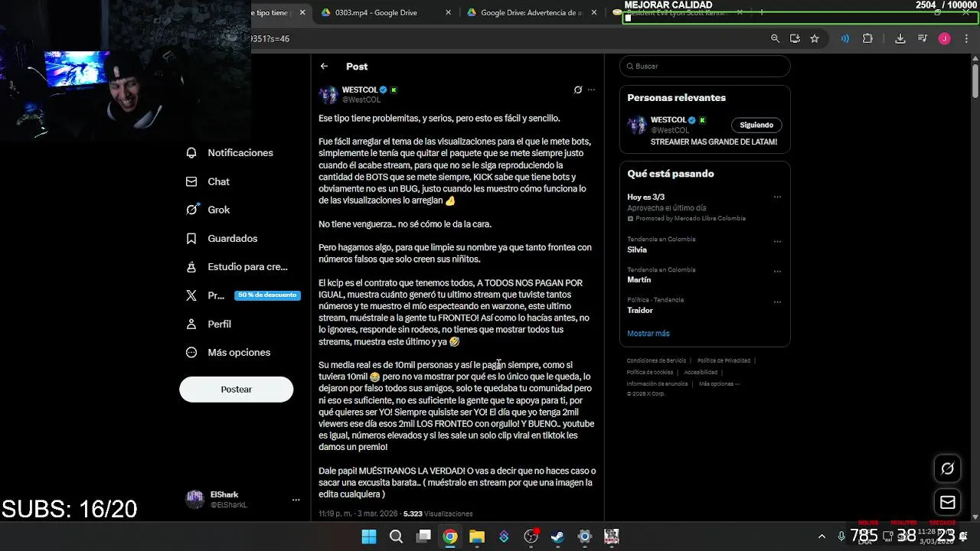The height and width of the screenshot is (551, 980).
Task: Open Task View from taskbar
Action: click(423, 536)
